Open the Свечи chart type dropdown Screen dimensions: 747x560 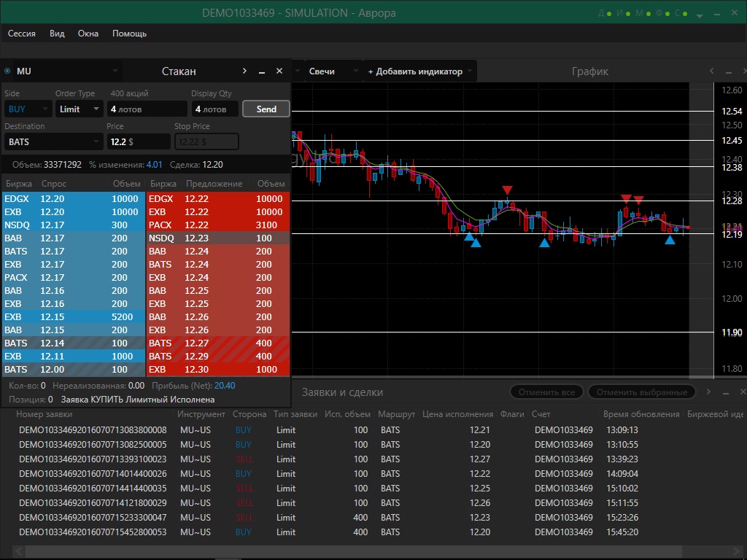point(333,71)
